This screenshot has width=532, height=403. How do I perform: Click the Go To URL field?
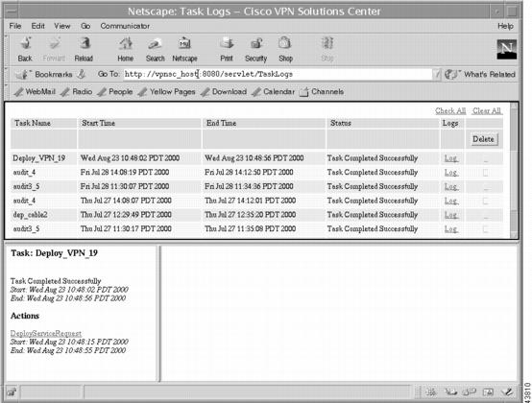(x=278, y=74)
